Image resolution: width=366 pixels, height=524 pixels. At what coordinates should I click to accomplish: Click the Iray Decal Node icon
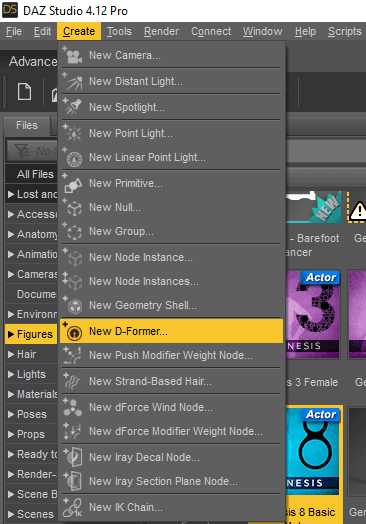74,457
